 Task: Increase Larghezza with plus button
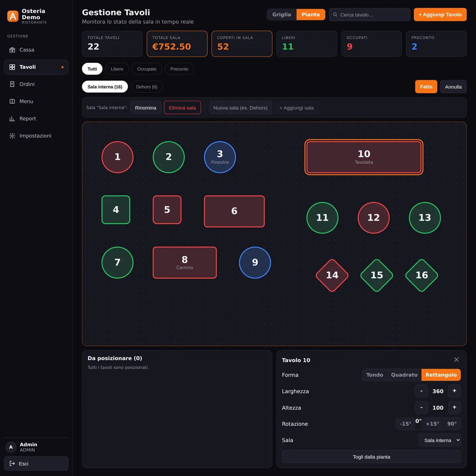point(455,391)
